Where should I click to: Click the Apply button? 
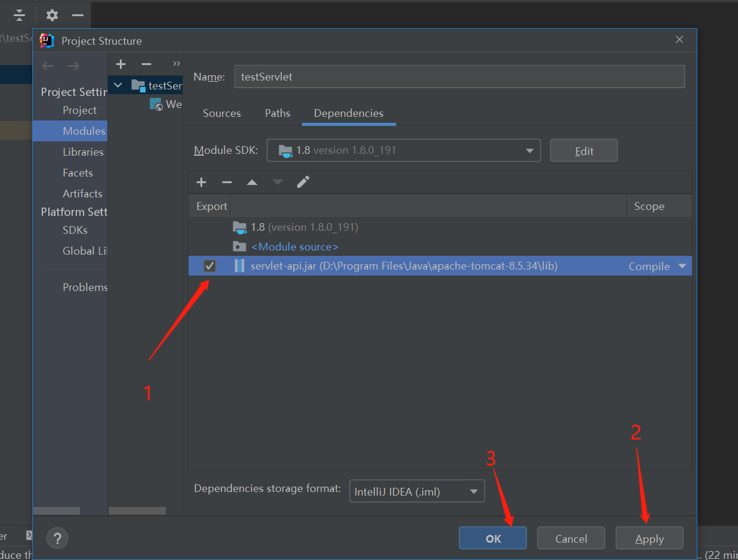649,539
